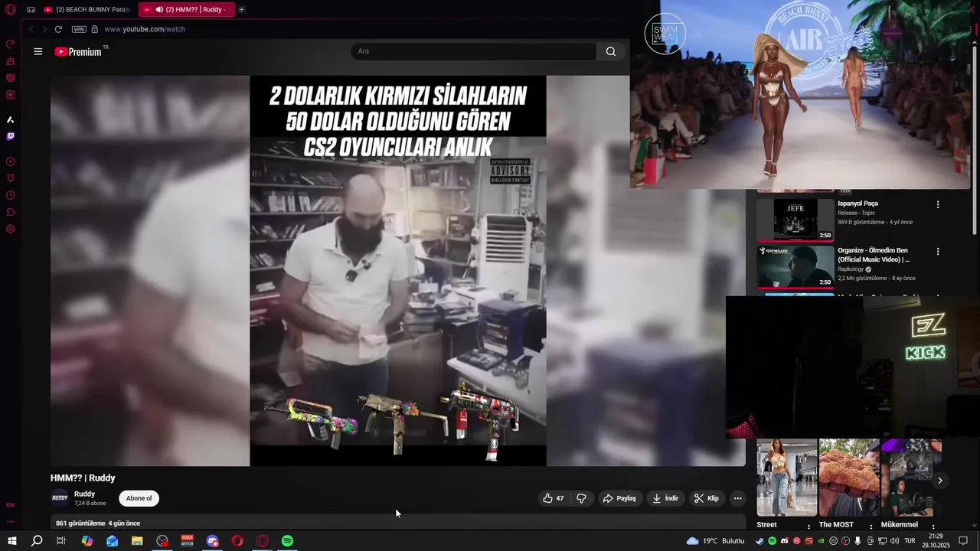Dislike the video with thumbs down
The height and width of the screenshot is (551, 980).
(581, 498)
